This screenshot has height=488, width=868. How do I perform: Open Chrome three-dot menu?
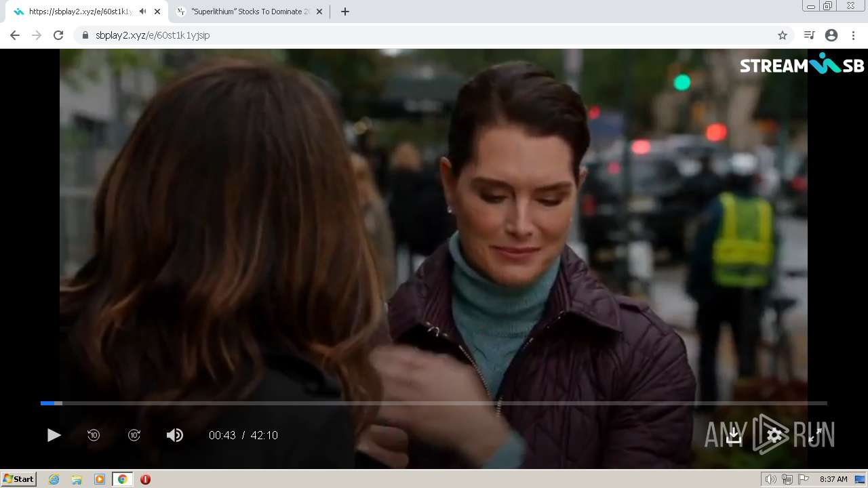click(853, 35)
